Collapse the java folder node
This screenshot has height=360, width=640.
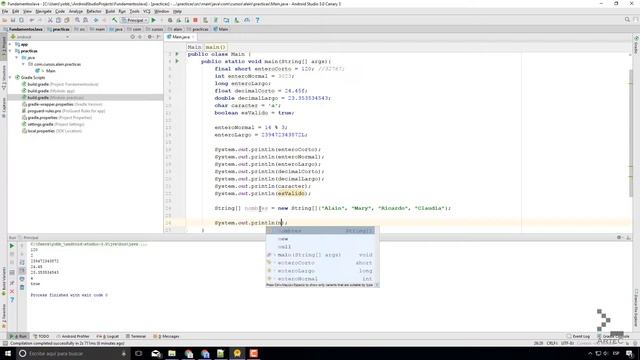click(17, 58)
